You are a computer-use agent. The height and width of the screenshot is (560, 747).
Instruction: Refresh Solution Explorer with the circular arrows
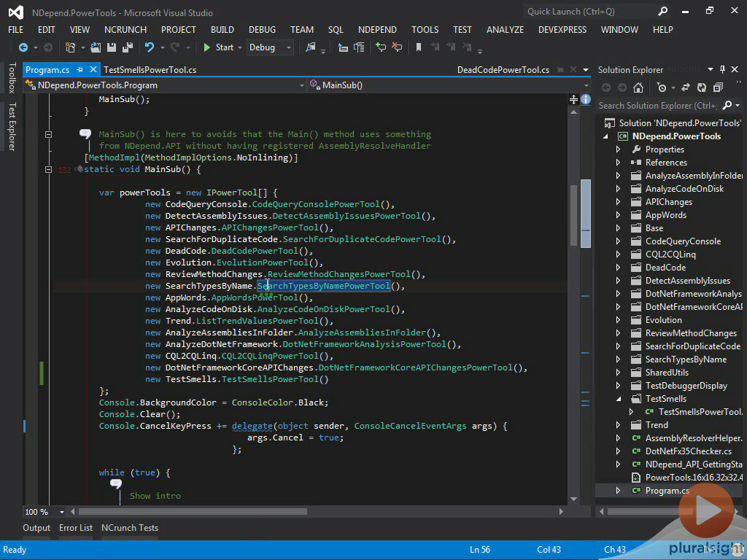pyautogui.click(x=702, y=87)
